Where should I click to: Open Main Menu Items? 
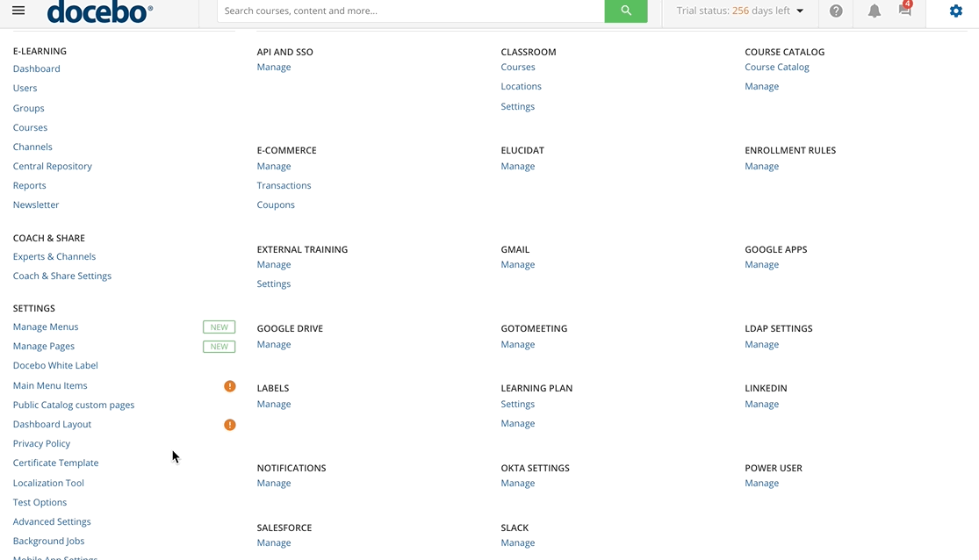[x=50, y=386]
